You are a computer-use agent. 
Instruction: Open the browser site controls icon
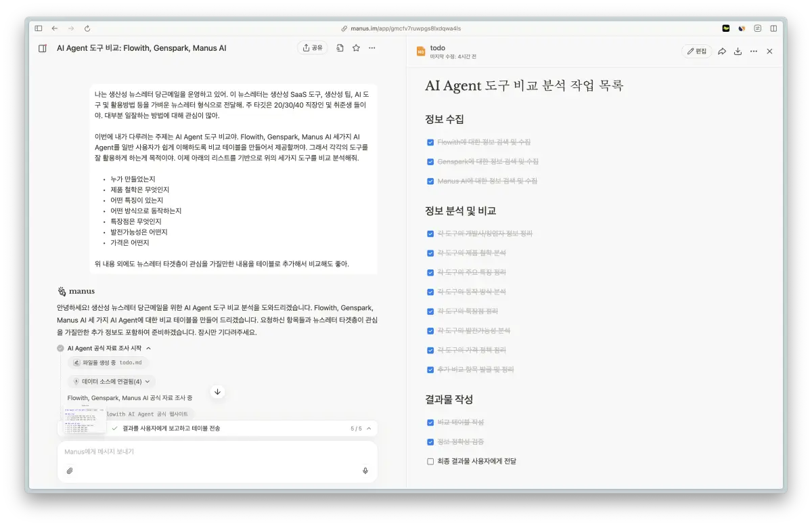(x=758, y=28)
